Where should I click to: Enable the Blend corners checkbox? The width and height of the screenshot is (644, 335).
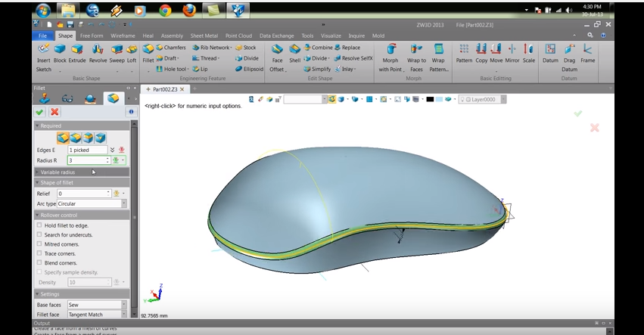click(39, 262)
